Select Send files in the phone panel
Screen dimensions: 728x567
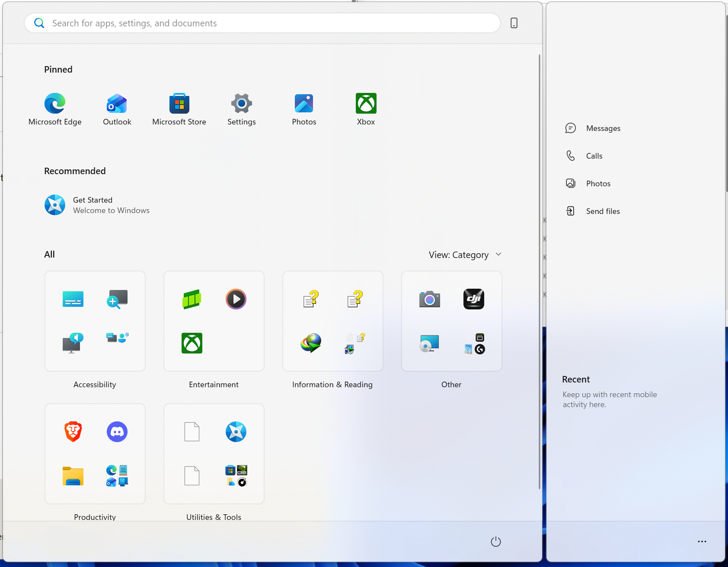point(593,211)
